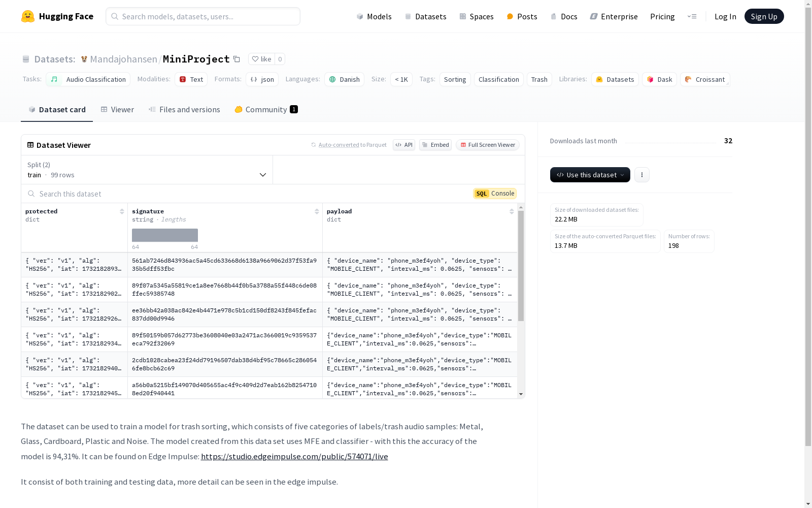Open Enterprise in the navigation bar
Screen dimensions: 812x508
pos(614,16)
